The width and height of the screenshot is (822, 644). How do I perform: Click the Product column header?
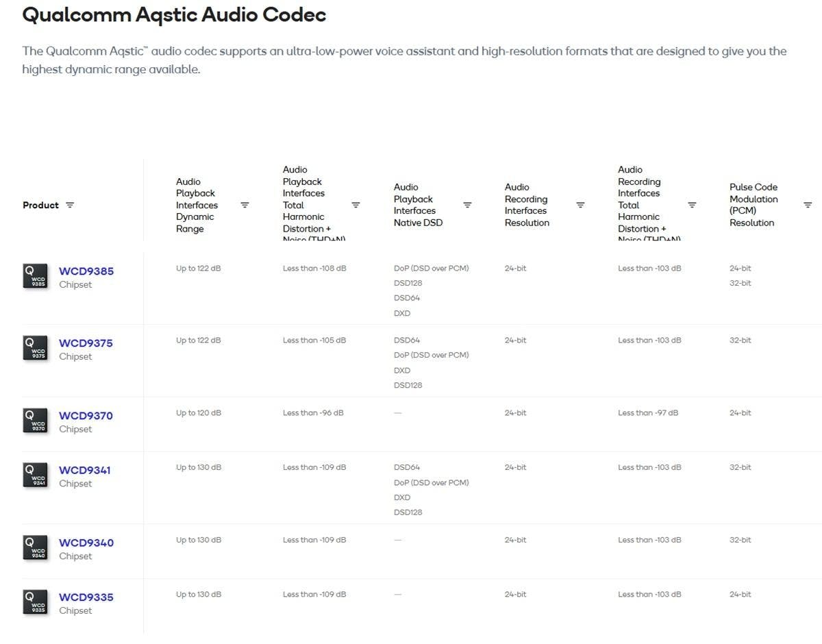(x=40, y=205)
